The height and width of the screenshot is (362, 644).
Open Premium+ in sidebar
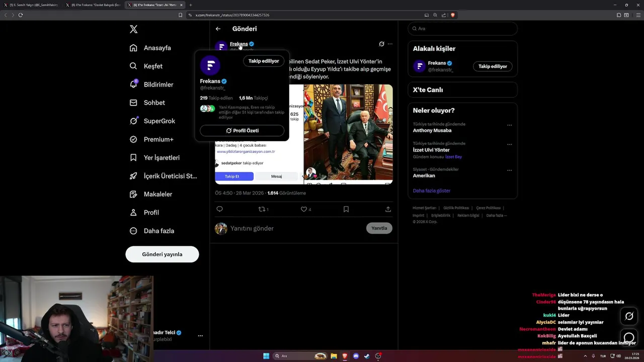point(151,139)
